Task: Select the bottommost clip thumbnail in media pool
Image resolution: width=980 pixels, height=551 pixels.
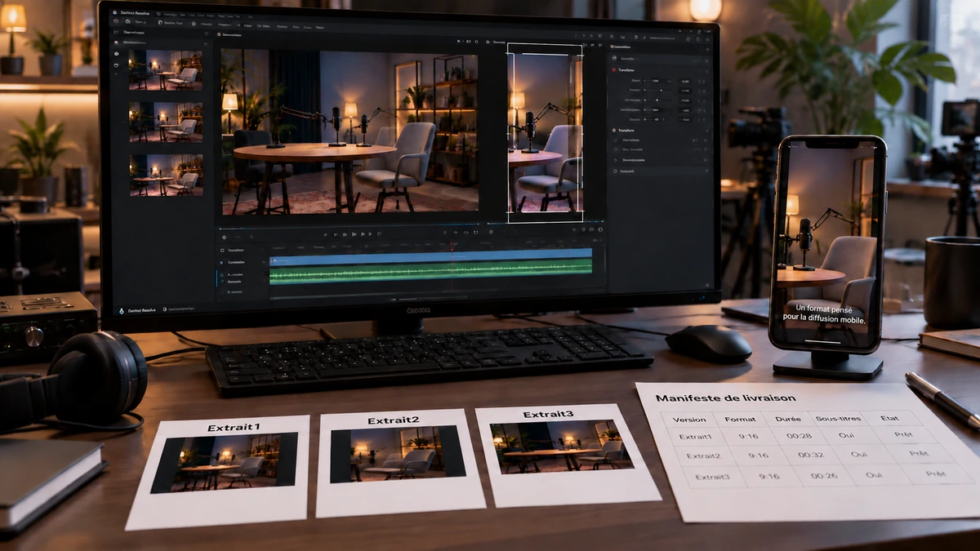Action: [x=164, y=175]
